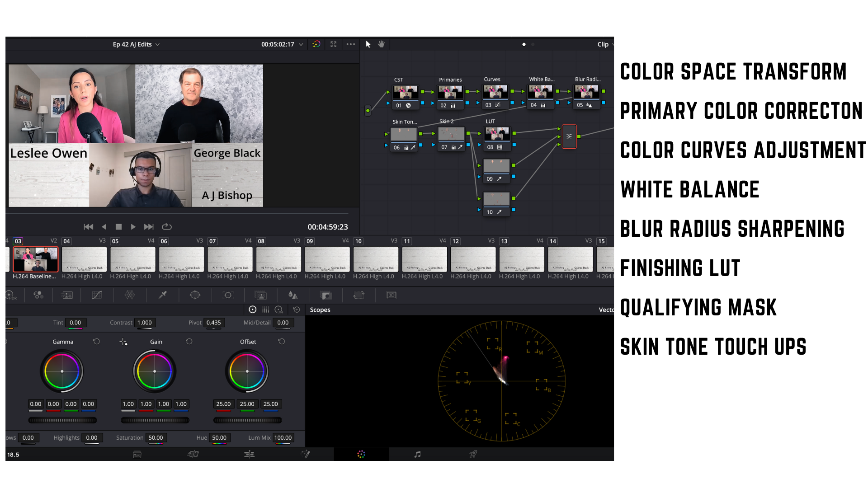Open the Power Window palette

(195, 295)
